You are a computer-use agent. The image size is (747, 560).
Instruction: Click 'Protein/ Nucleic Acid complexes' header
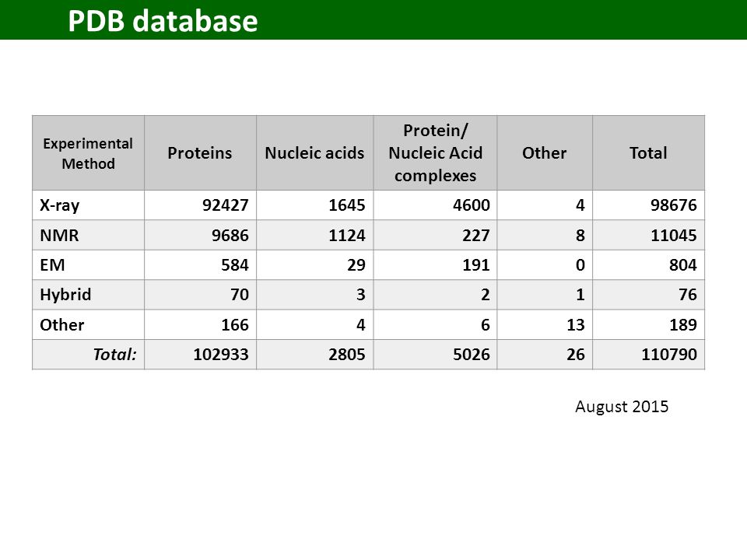click(436, 153)
